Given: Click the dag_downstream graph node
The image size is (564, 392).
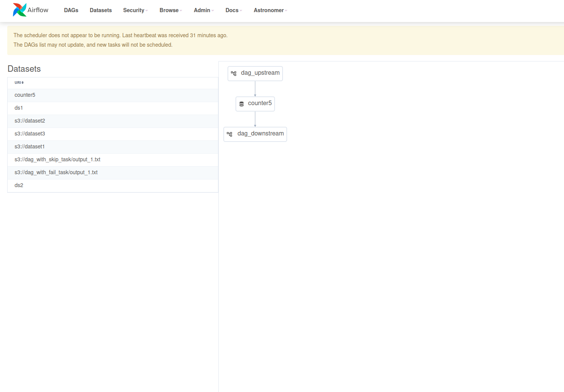Looking at the screenshot, I should pos(255,134).
